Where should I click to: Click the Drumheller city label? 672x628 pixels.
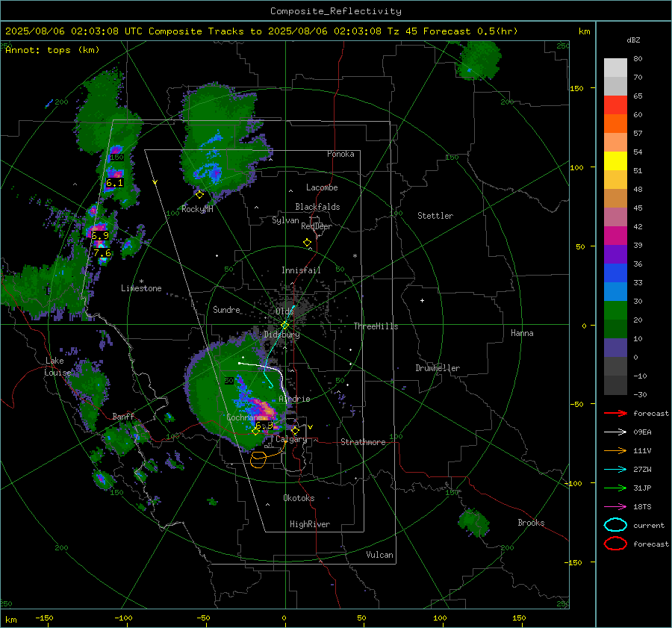pos(438,368)
